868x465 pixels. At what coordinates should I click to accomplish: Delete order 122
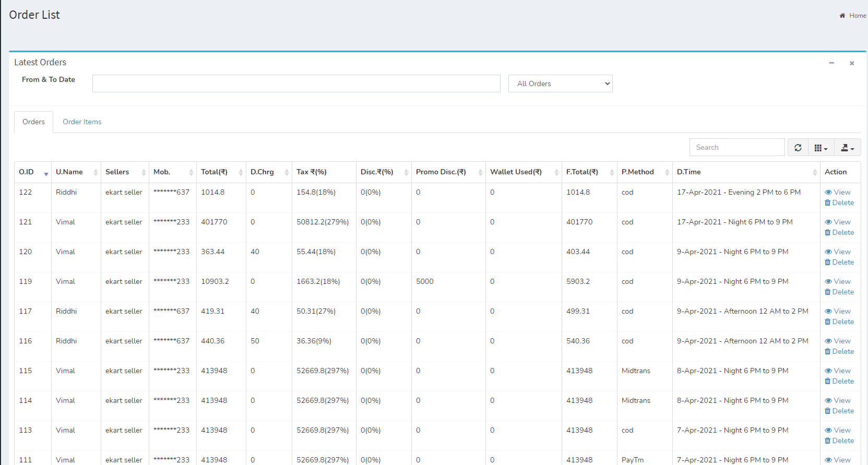[x=839, y=202]
